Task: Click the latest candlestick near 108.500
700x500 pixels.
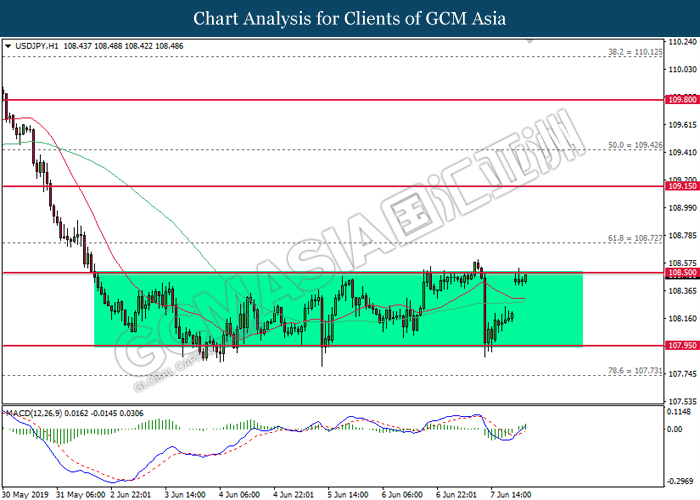Action: (525, 277)
